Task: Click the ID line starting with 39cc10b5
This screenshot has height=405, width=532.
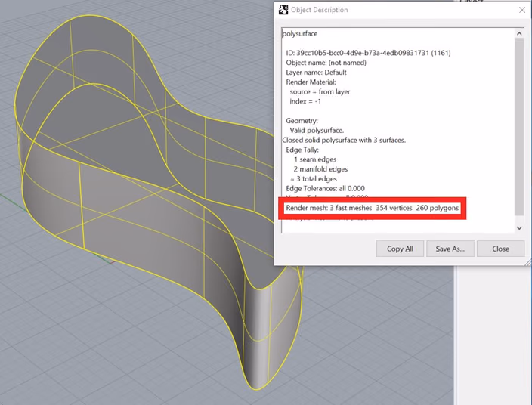Action: (x=368, y=53)
